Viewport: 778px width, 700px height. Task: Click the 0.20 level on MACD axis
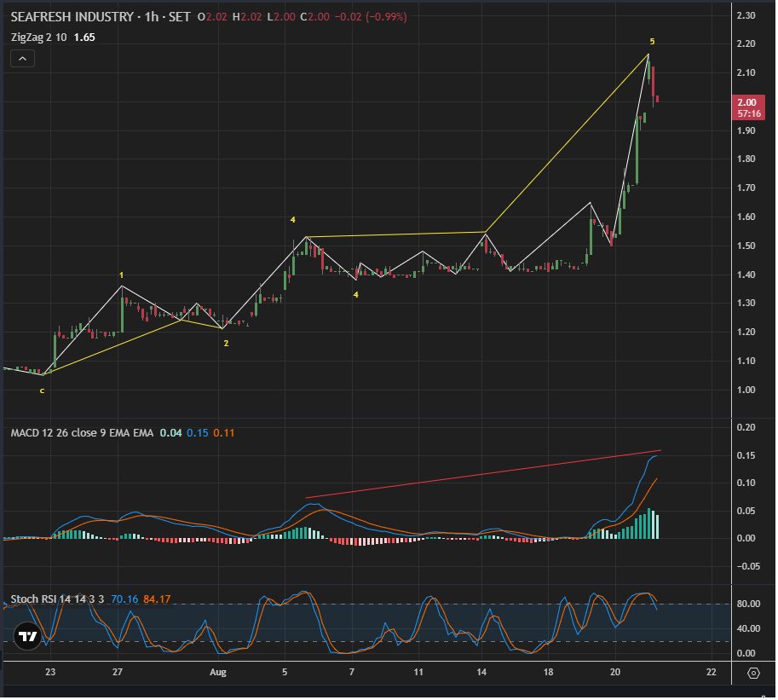(x=747, y=428)
